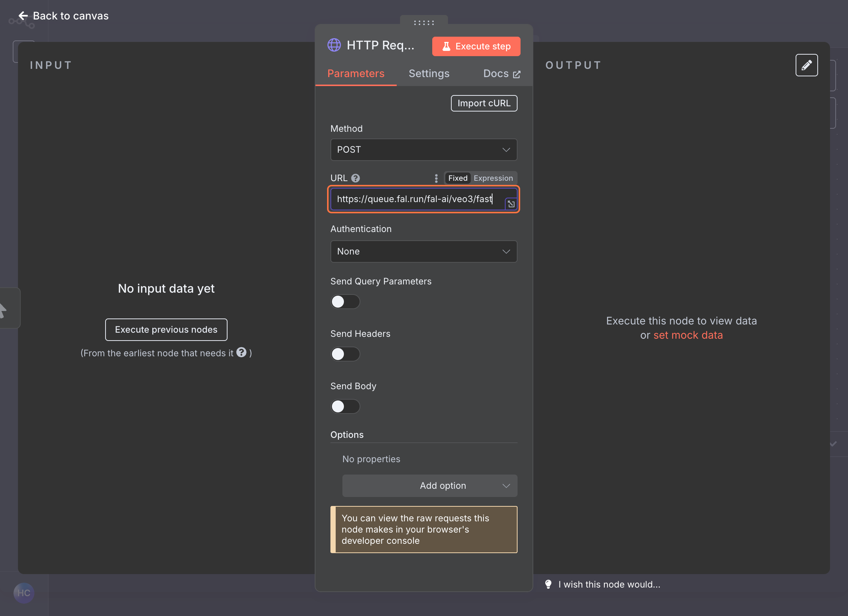Viewport: 848px width, 616px height.
Task: Open the Docs tab link
Action: tap(501, 74)
